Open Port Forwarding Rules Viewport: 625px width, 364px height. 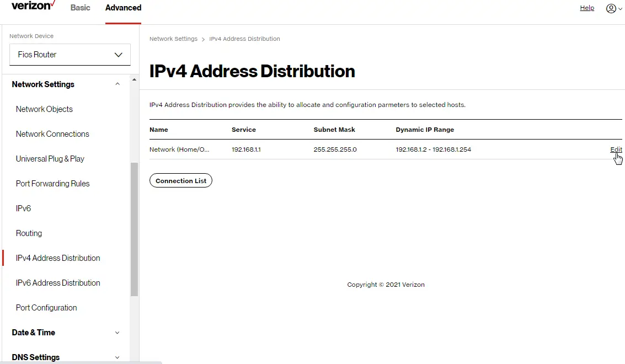pyautogui.click(x=52, y=183)
